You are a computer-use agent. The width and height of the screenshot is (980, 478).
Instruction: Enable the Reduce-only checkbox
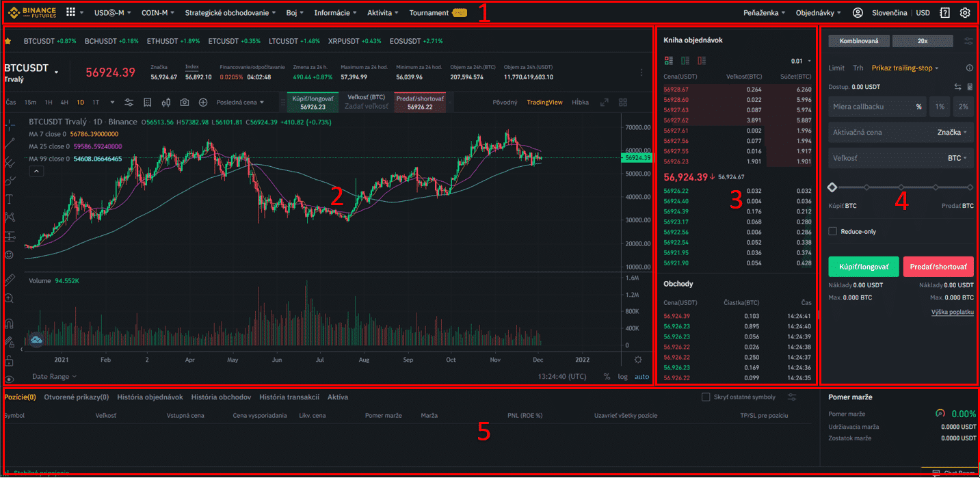[x=832, y=232]
